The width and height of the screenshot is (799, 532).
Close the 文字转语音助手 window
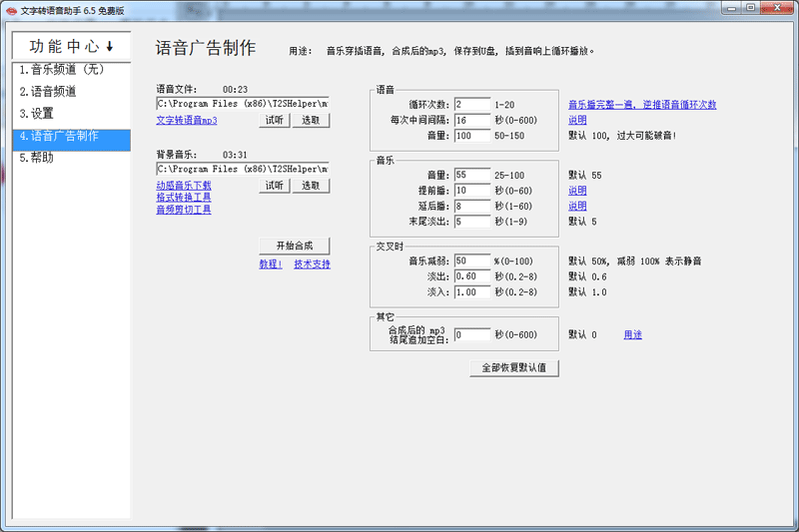[777, 8]
